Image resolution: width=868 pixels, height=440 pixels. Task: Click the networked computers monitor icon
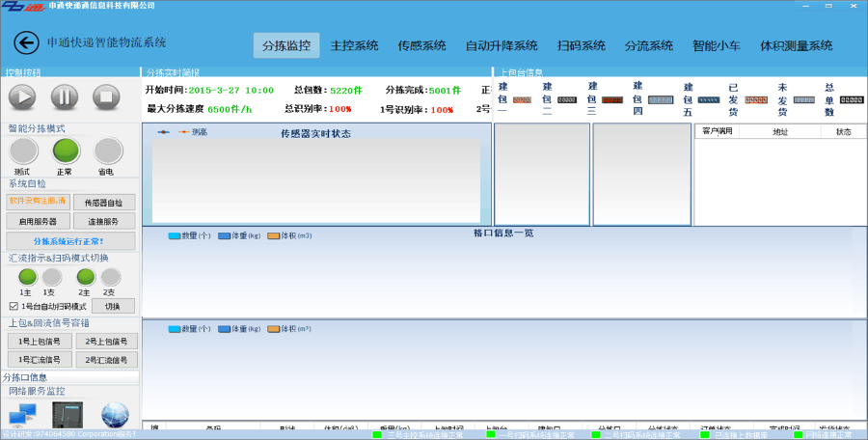coord(21,416)
